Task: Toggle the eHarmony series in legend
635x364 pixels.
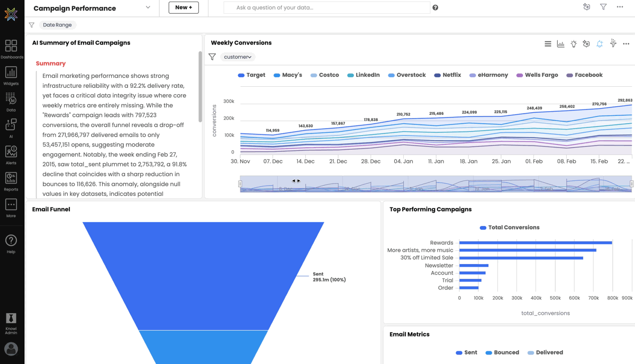Action: click(488, 75)
